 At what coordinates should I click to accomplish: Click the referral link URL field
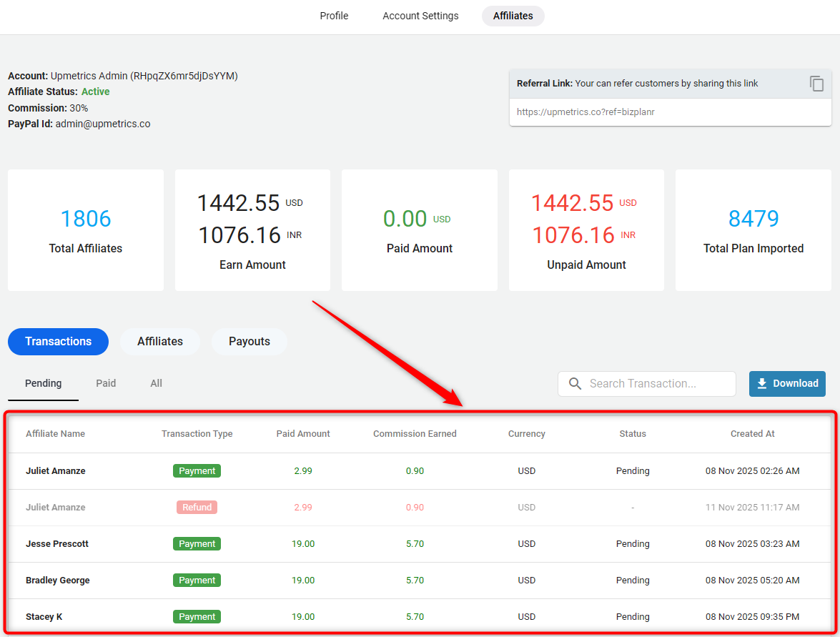(670, 112)
